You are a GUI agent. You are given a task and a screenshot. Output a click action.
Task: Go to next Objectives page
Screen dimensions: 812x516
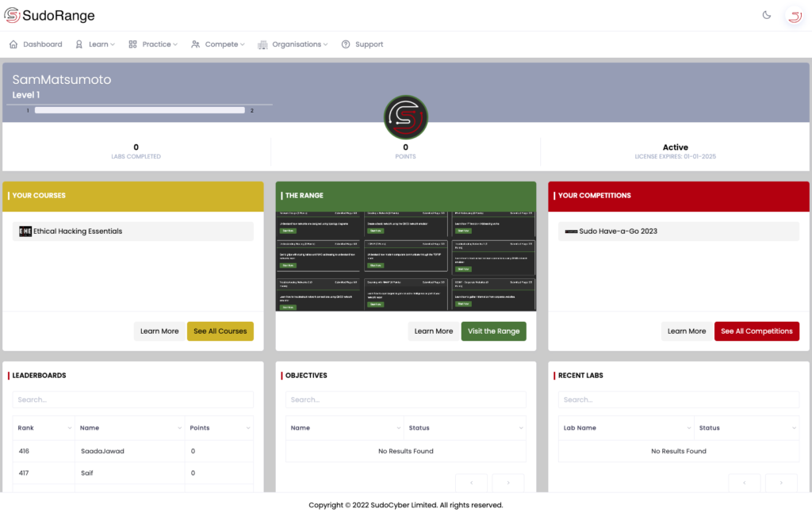coord(508,483)
